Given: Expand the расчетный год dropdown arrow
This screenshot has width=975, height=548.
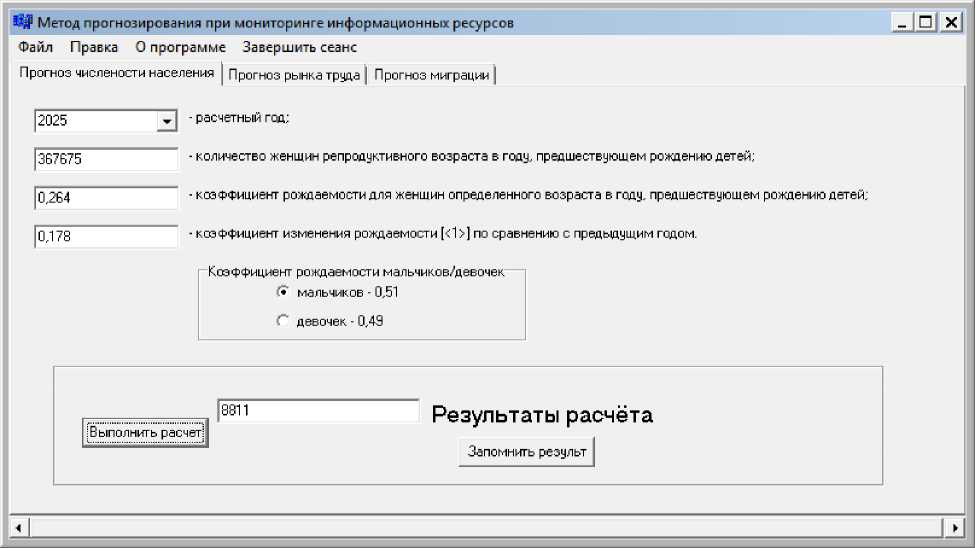Looking at the screenshot, I should coord(167,121).
